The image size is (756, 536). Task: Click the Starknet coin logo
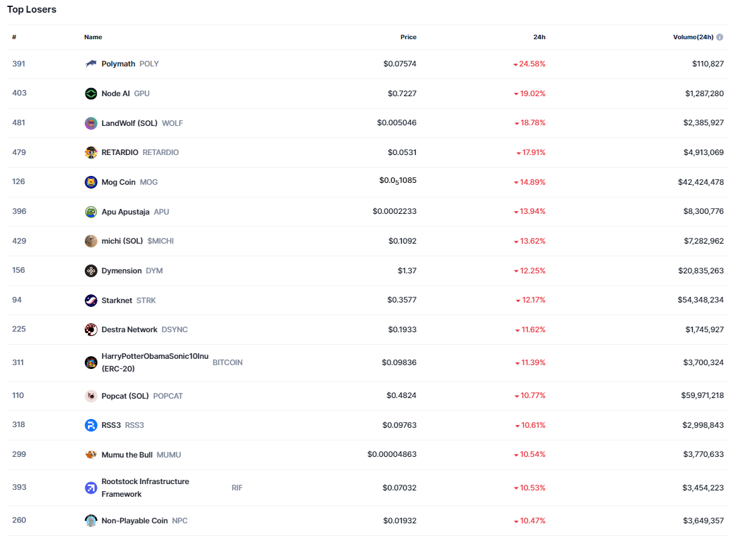coord(91,301)
